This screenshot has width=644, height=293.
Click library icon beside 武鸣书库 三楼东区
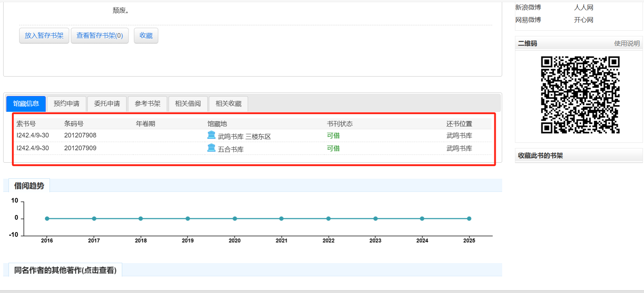[x=211, y=135]
